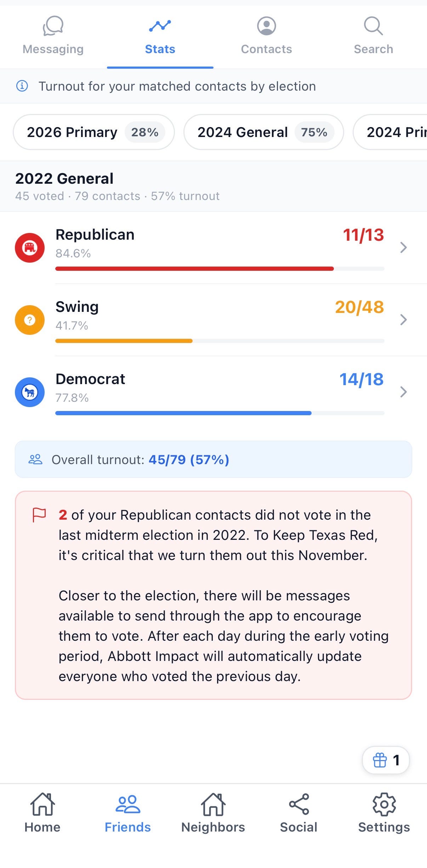The image size is (427, 868).
Task: Open Search magnifying glass icon
Action: (373, 26)
